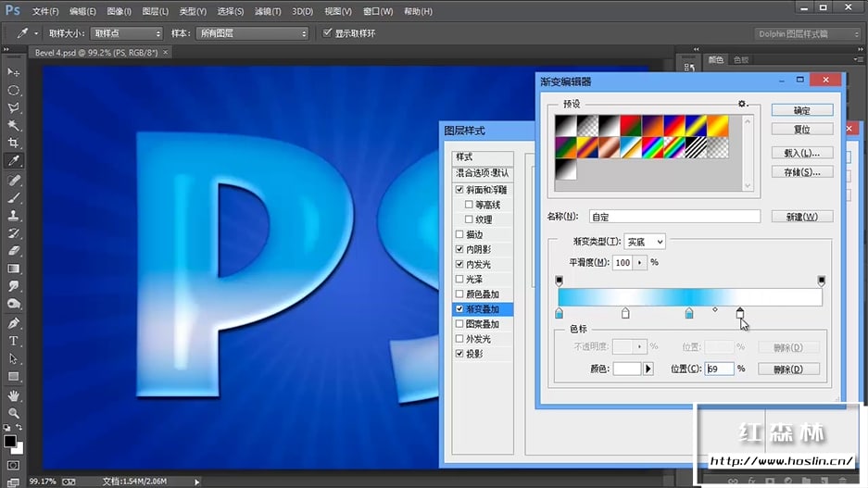This screenshot has height=488, width=868.
Task: Click 复位 button
Action: (802, 129)
